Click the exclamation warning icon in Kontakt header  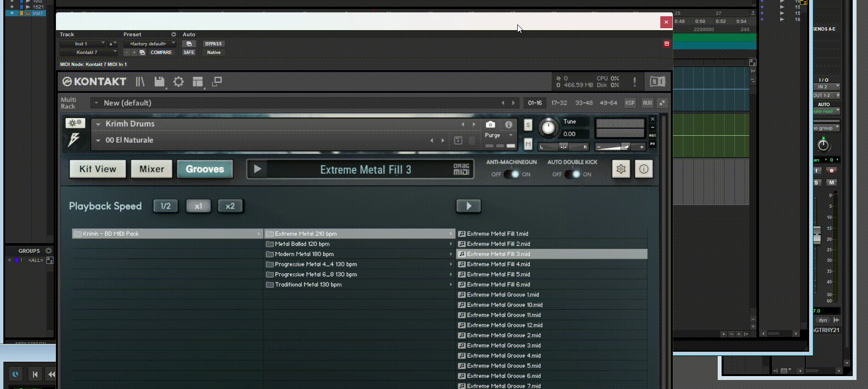pos(634,82)
